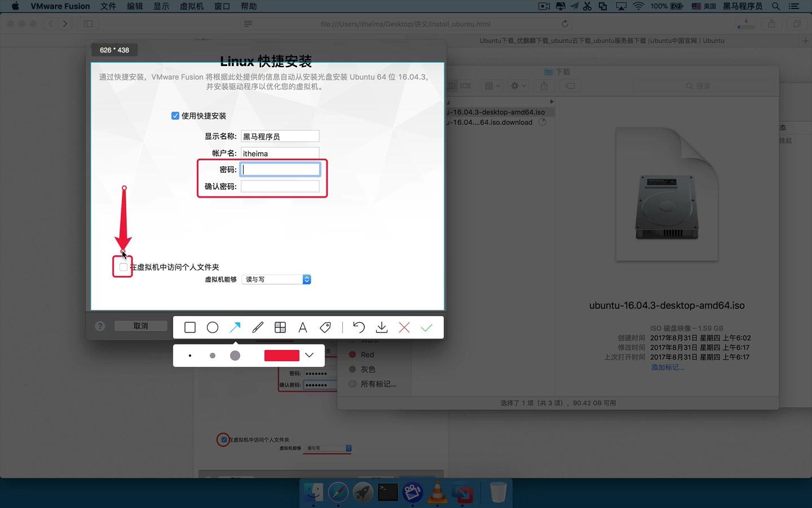Open the 窗口 menu
Image resolution: width=812 pixels, height=508 pixels.
(222, 6)
